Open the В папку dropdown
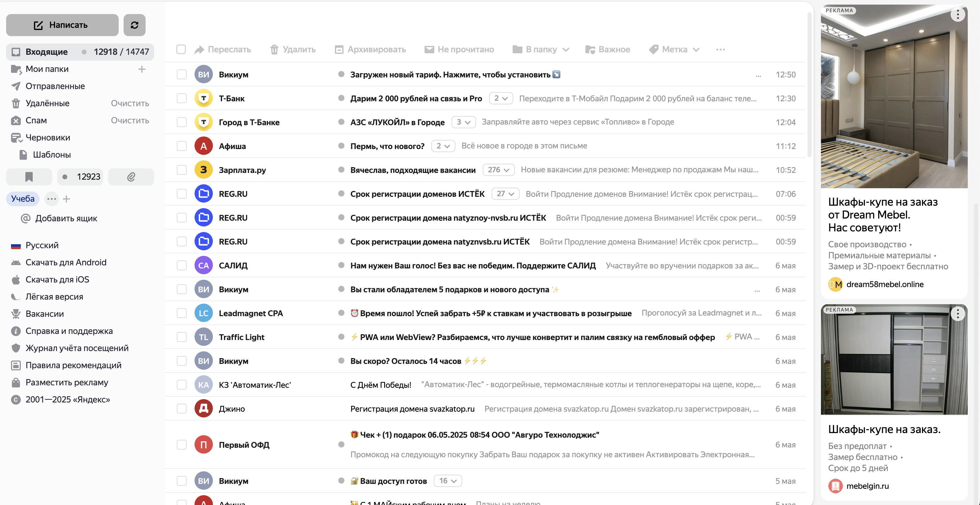The image size is (980, 505). point(540,50)
